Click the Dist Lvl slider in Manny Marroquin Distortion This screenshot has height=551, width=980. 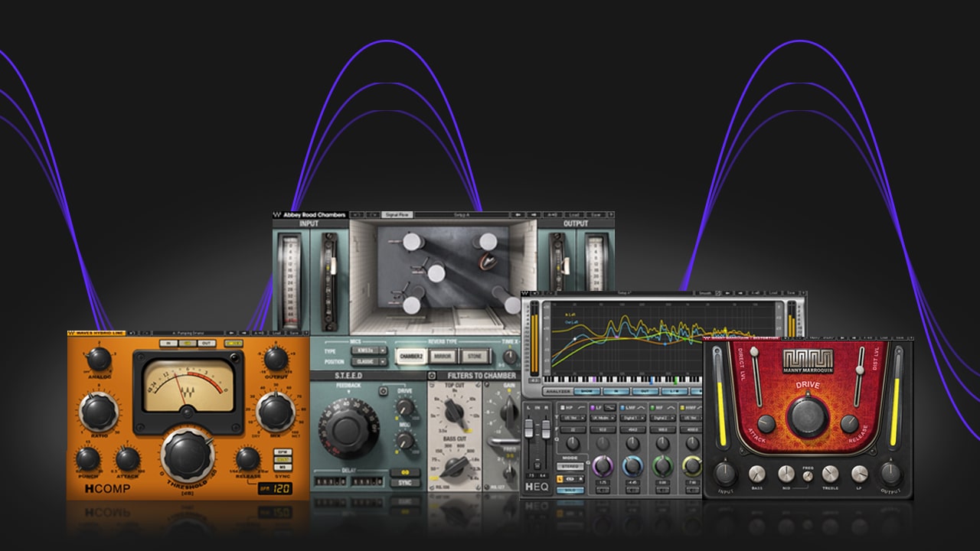pos(859,377)
